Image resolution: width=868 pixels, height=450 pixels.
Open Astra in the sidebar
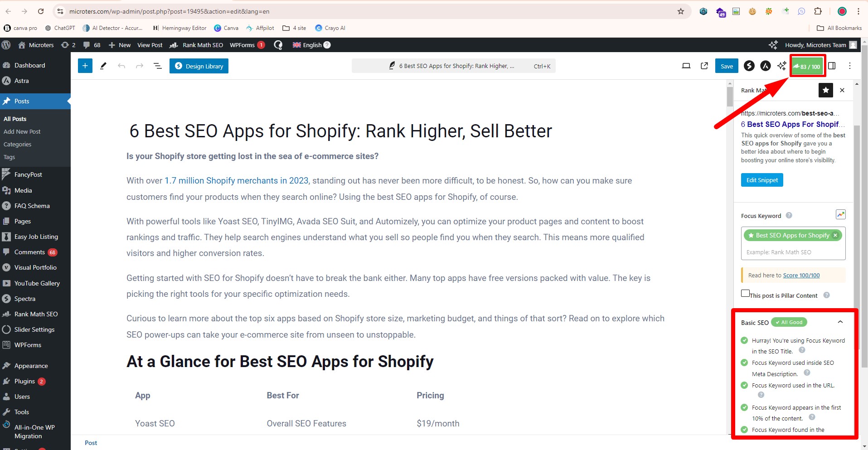click(x=21, y=81)
